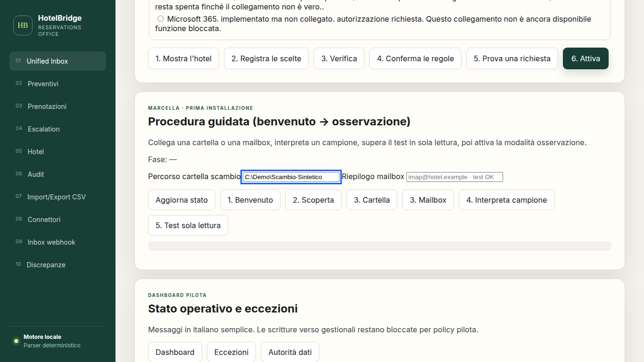Navigate to Escalation
644x362 pixels.
[x=58, y=129]
